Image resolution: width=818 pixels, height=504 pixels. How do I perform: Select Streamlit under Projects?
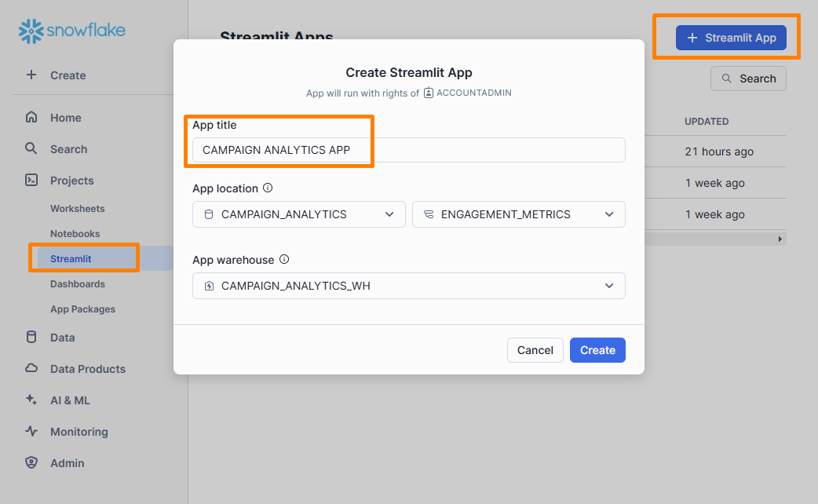71,259
